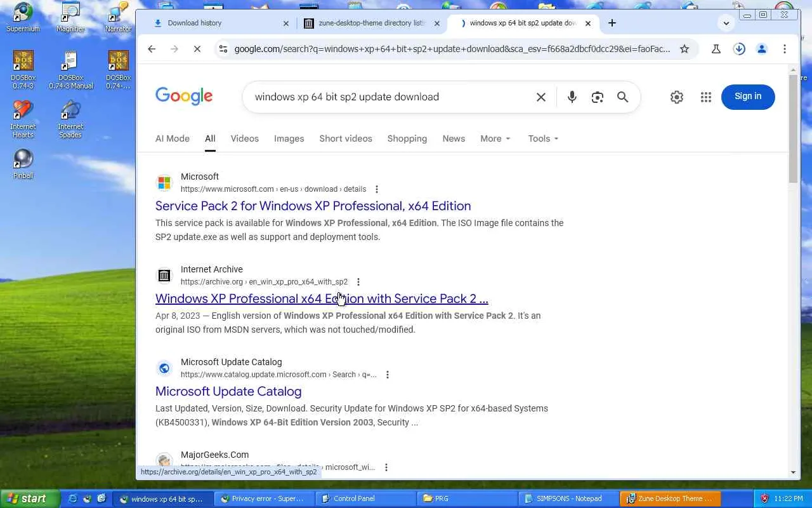Go to the Google logo homepage
This screenshot has height=508, width=812.
pos(184,97)
